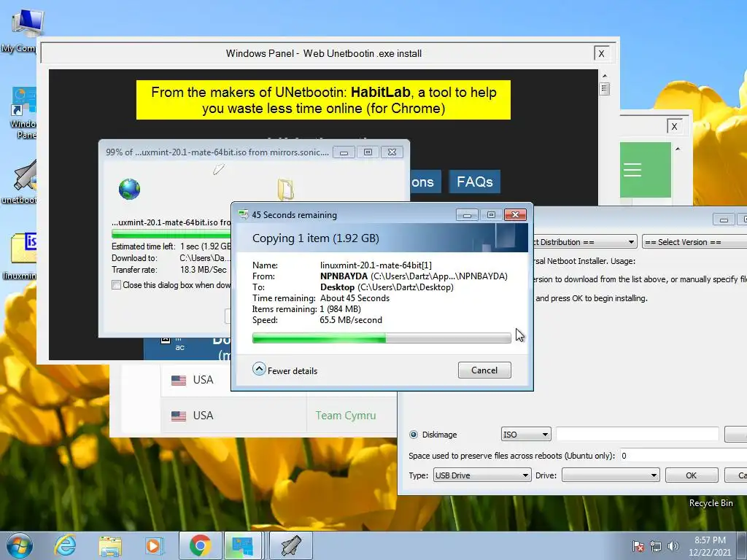Screen dimensions: 747x560
Task: Open Windows Media Player from taskbar
Action: pyautogui.click(x=155, y=545)
